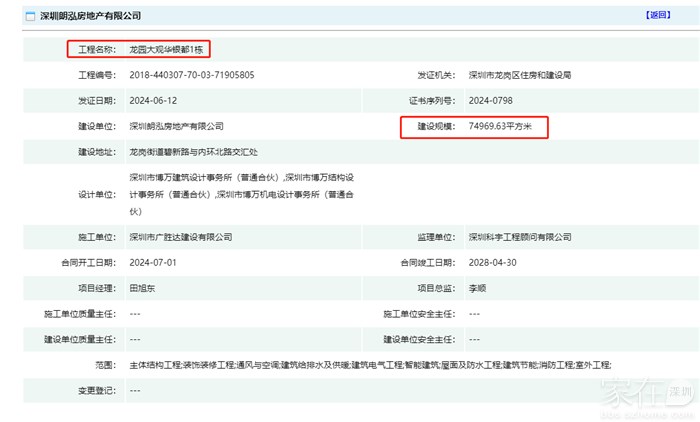700x422 pixels.
Task: Click the address 龙岗街道黎新路与内环北路交汇处
Action: tap(193, 152)
